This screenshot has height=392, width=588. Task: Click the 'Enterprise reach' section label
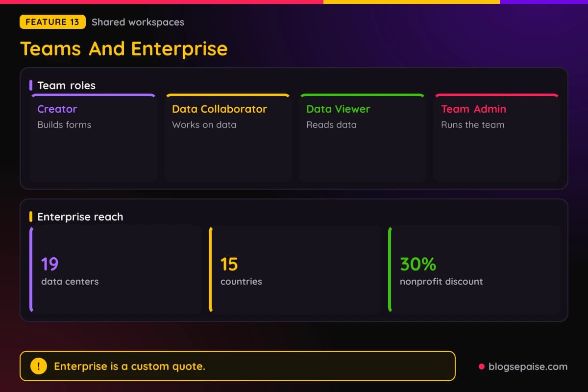80,217
